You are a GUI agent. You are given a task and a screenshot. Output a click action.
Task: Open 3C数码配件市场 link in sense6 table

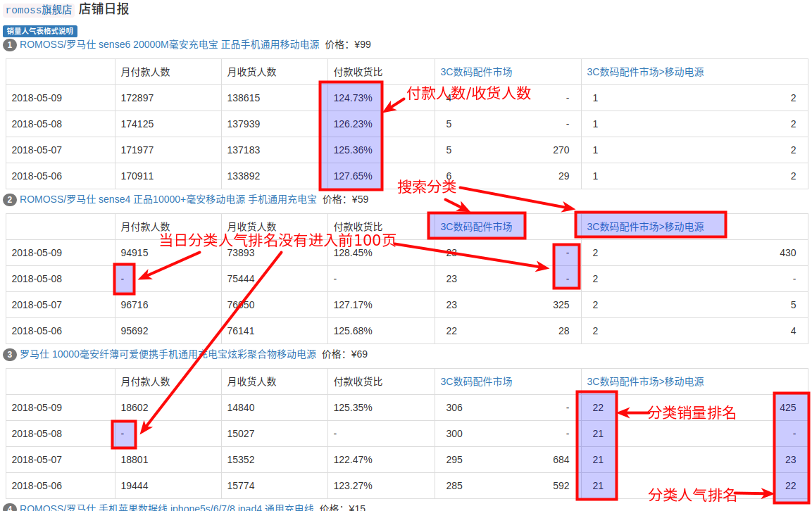(x=476, y=72)
